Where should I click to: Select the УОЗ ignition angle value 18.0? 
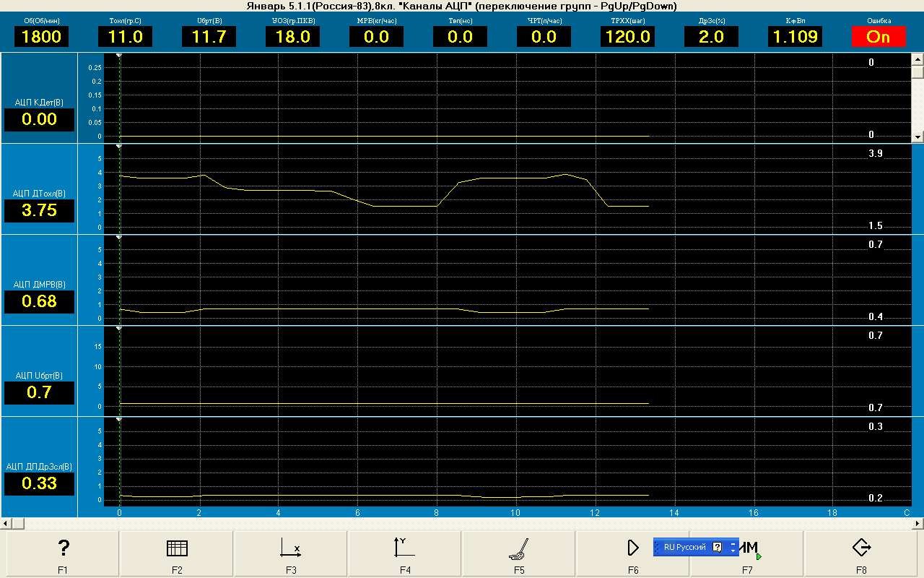coord(293,37)
